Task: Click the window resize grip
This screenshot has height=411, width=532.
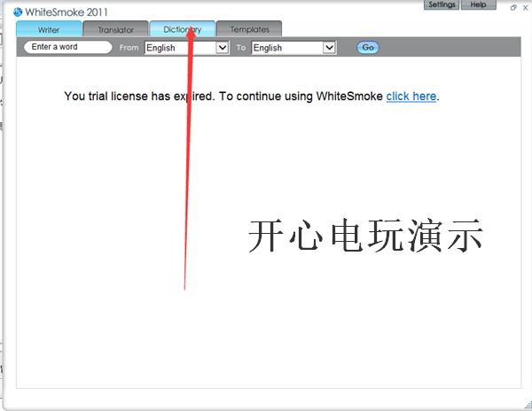Action: [x=528, y=405]
